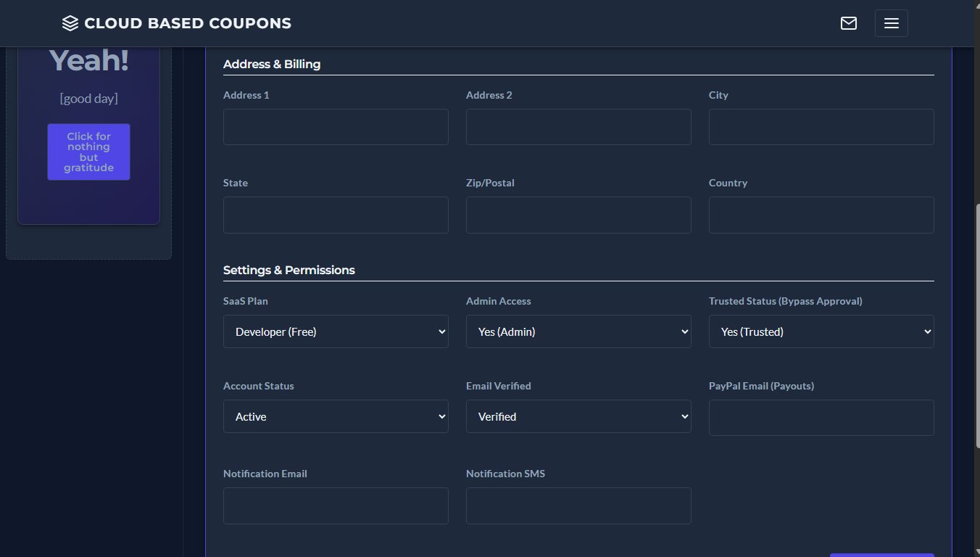Click the CLOUD BASED COUPONS brand text

tap(188, 22)
